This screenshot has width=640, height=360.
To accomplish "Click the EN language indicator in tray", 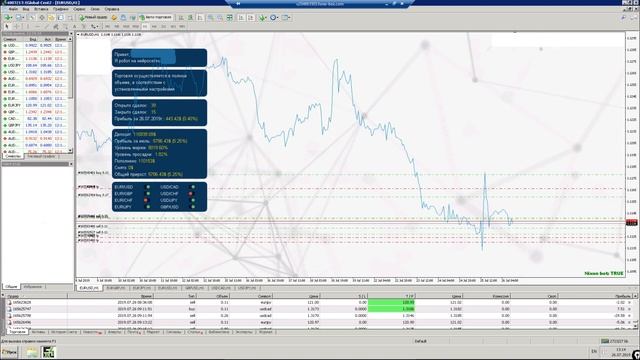I will [594, 351].
